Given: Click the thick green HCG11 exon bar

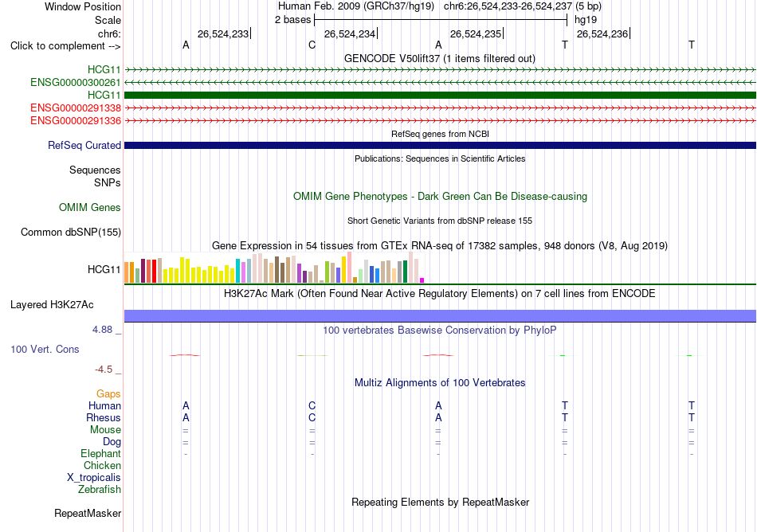Looking at the screenshot, I should (x=440, y=95).
